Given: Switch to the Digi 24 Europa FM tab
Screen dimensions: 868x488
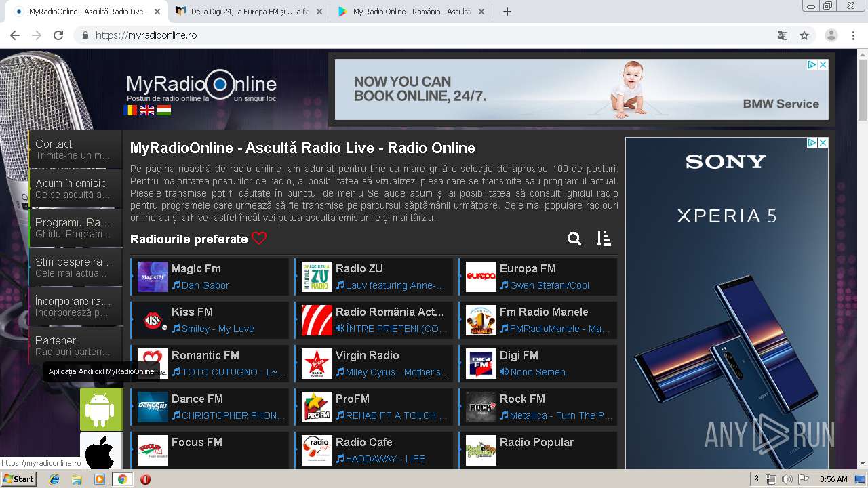Looking at the screenshot, I should 248,12.
